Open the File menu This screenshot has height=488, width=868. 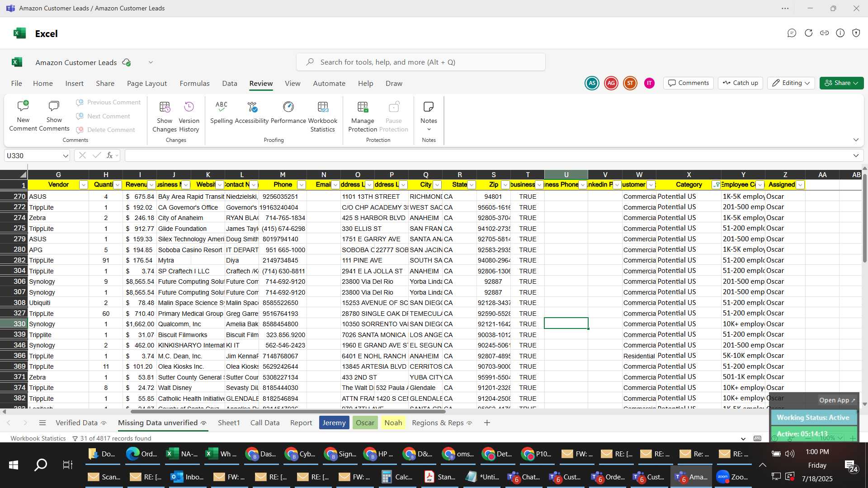pos(17,83)
